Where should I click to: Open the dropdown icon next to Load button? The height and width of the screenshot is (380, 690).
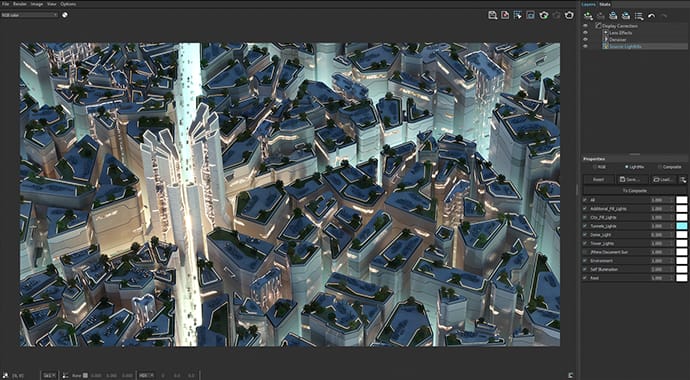683,179
